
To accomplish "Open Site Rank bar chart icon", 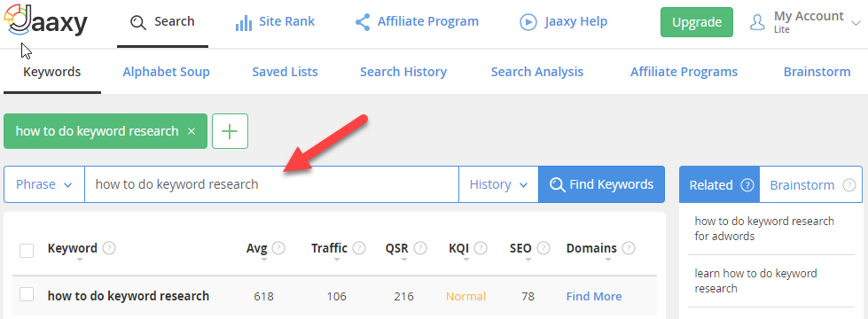I will click(244, 23).
